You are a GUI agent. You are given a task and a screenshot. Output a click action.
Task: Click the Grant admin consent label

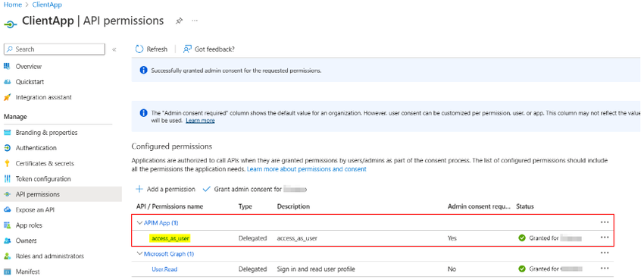[248, 189]
